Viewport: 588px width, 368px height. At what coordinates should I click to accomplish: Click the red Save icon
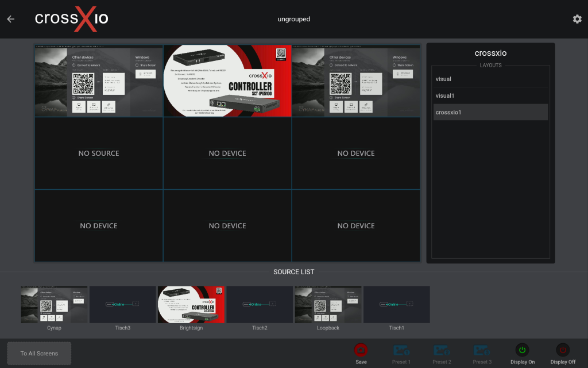pyautogui.click(x=361, y=350)
